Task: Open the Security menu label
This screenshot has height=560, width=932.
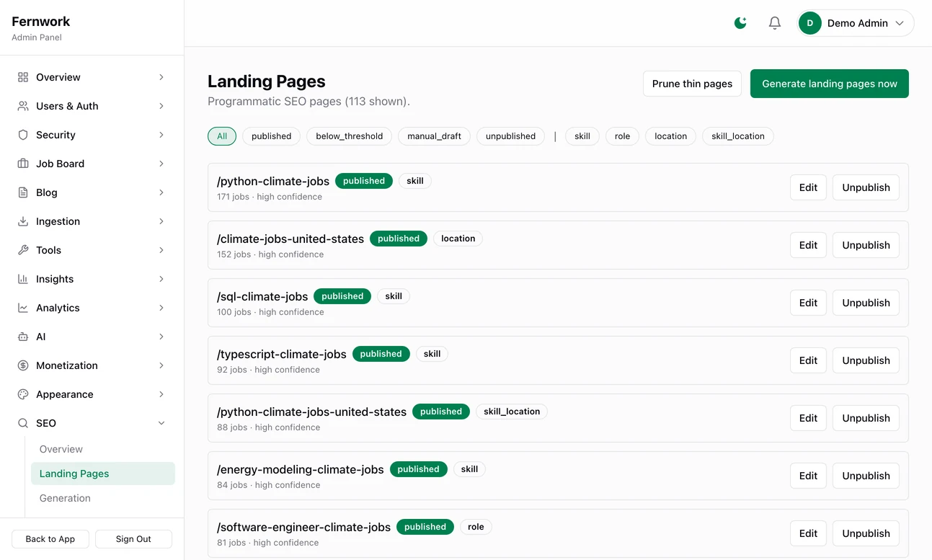Action: click(56, 135)
